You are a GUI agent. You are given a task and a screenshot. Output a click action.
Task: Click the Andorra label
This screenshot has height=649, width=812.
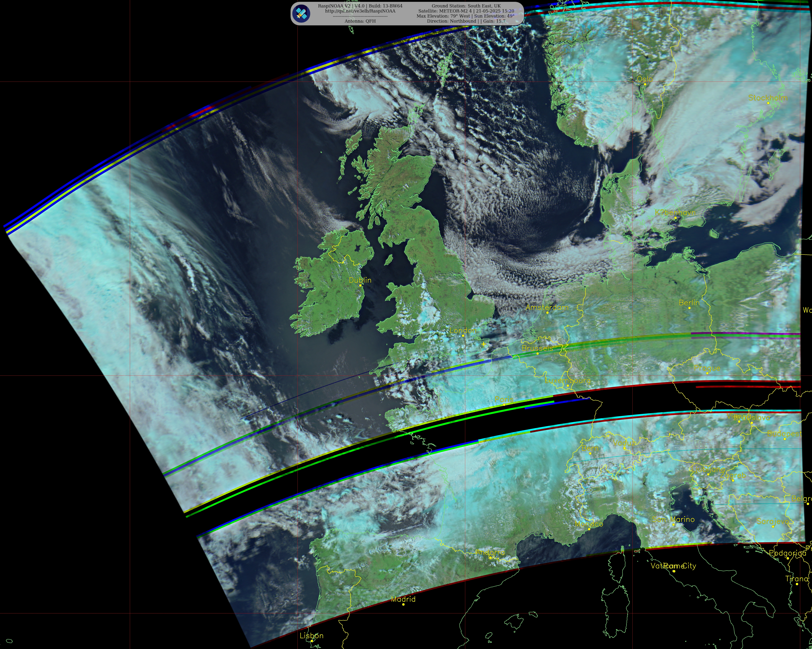pos(490,553)
